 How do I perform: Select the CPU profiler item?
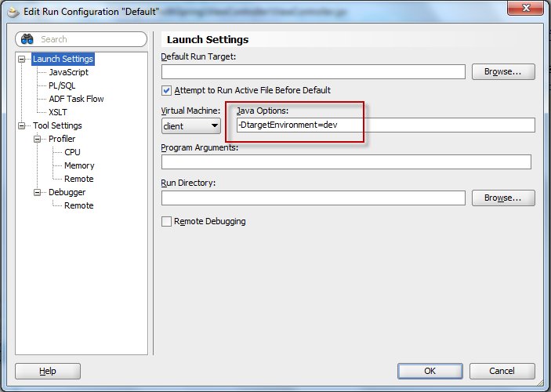coord(72,152)
